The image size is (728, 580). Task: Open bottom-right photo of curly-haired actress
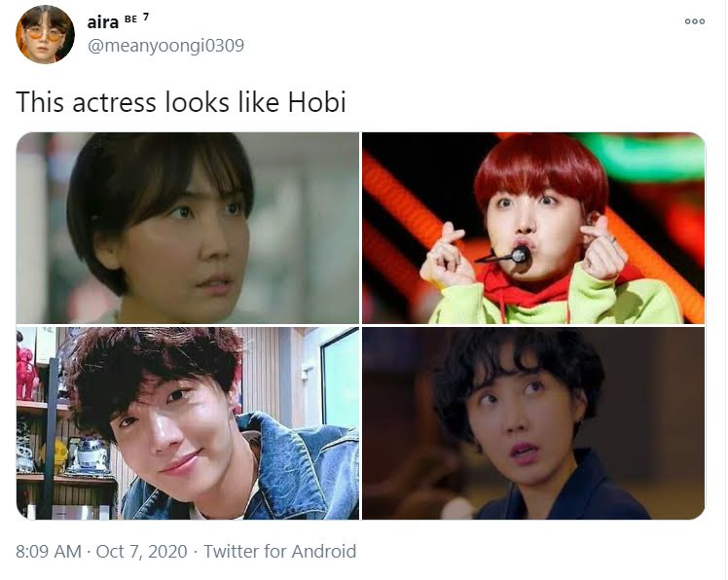pyautogui.click(x=533, y=423)
